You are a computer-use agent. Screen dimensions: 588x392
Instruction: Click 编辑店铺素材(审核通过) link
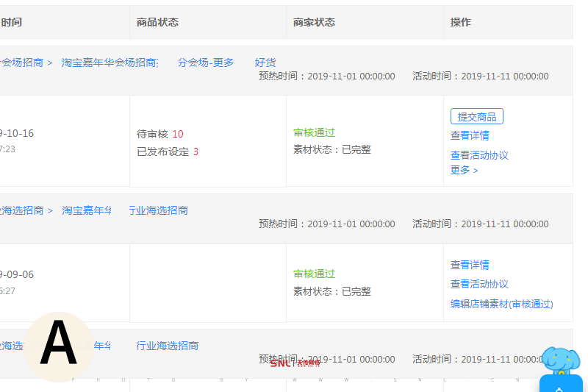tap(502, 304)
